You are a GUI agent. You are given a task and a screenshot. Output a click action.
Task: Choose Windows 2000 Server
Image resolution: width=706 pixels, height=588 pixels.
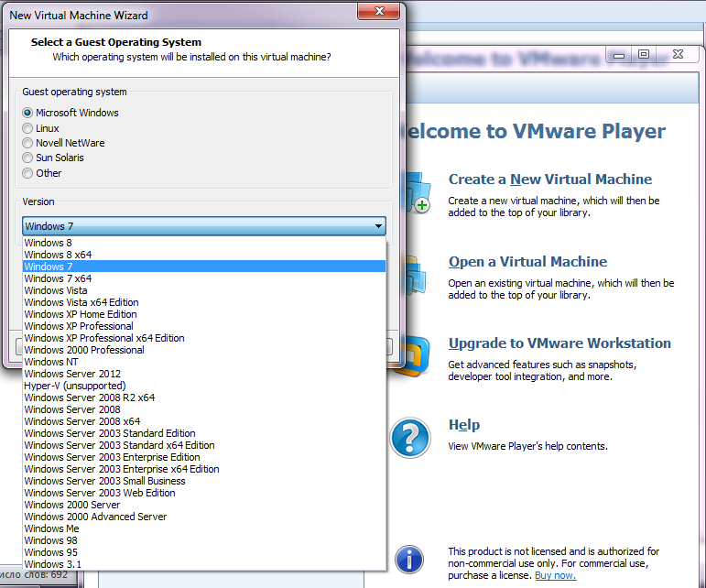[x=204, y=506]
